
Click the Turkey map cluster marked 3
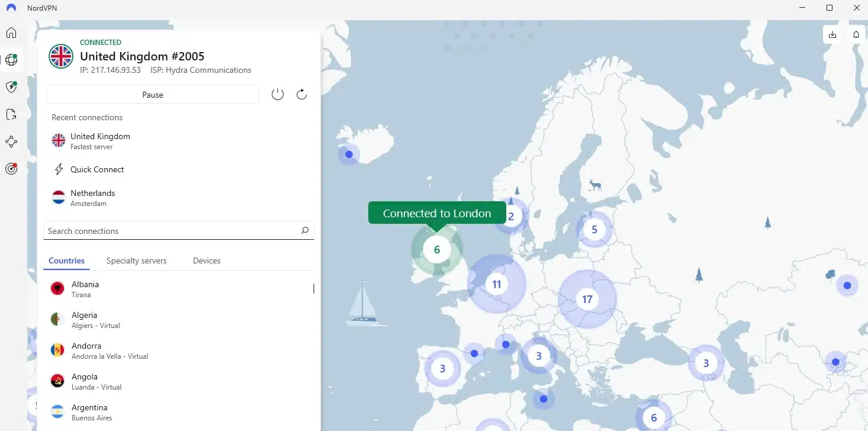[706, 363]
